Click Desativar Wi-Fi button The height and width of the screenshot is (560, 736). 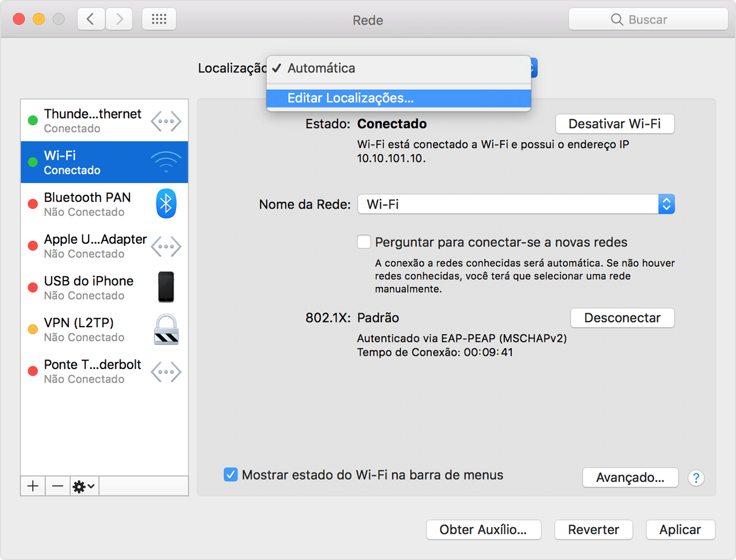[x=615, y=124]
